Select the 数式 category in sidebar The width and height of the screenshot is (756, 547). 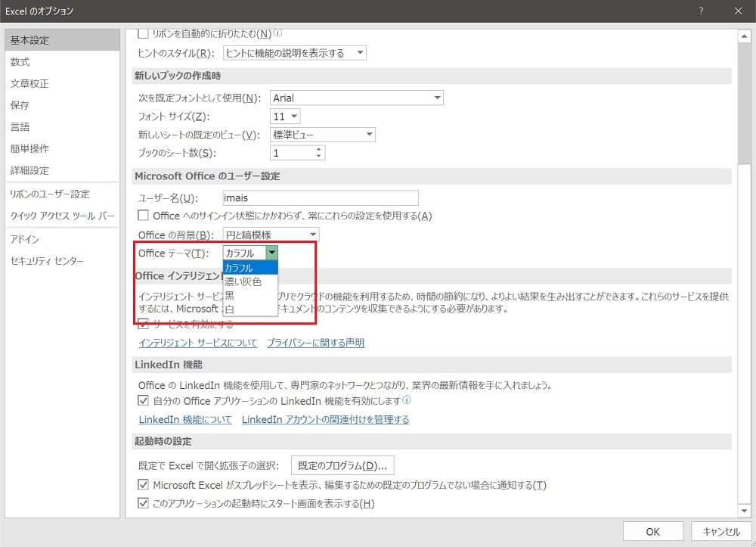coord(20,62)
